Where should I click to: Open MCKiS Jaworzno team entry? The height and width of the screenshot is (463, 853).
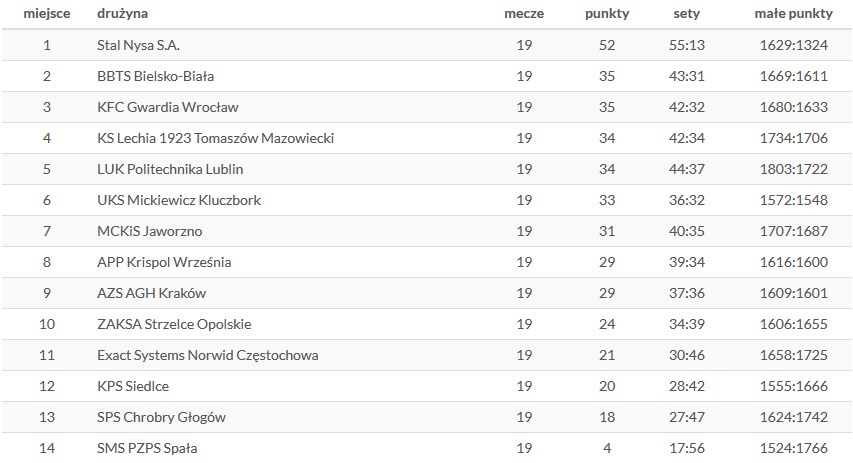pyautogui.click(x=150, y=231)
